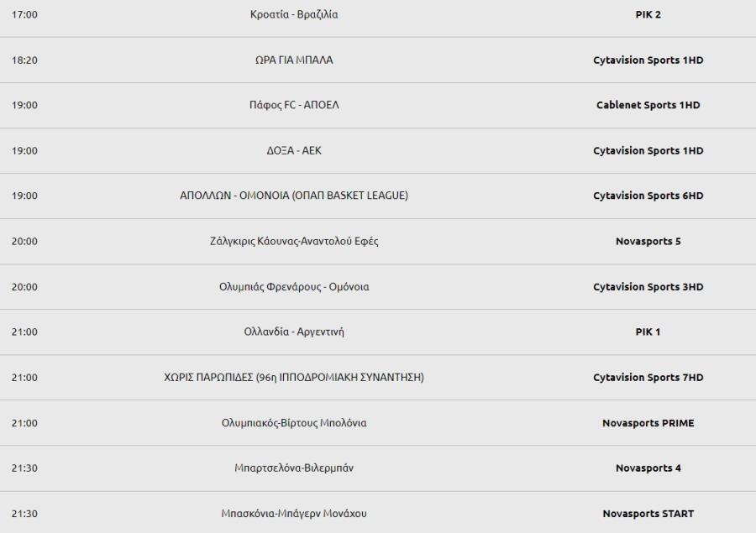Click the Cytavision Sports 6HD channel label
This screenshot has width=756, height=533.
648,196
